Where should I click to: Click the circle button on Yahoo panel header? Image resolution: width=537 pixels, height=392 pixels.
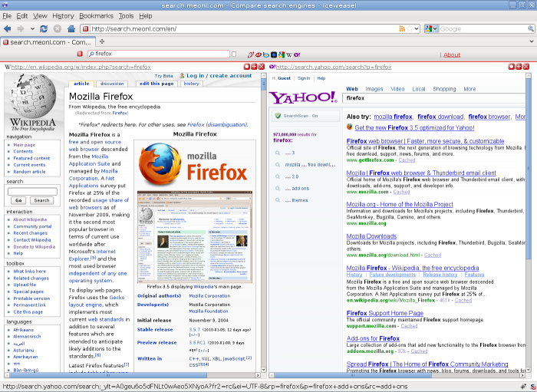pyautogui.click(x=512, y=67)
